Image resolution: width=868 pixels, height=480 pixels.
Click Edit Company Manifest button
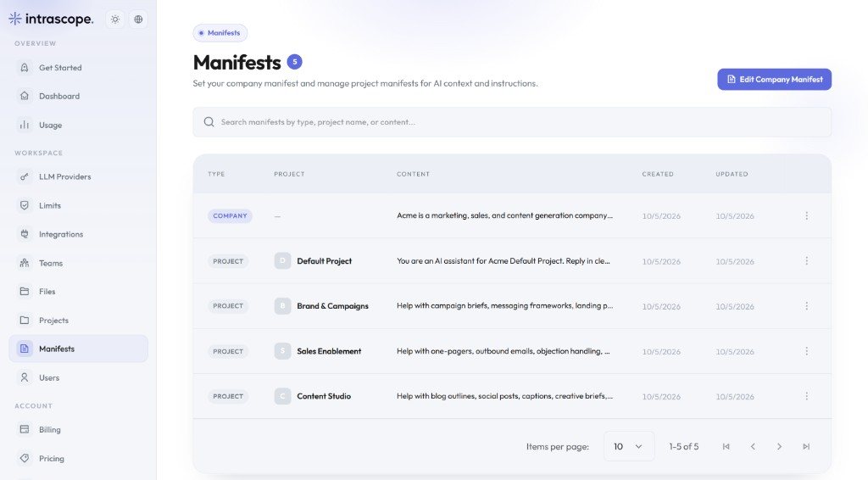click(775, 79)
